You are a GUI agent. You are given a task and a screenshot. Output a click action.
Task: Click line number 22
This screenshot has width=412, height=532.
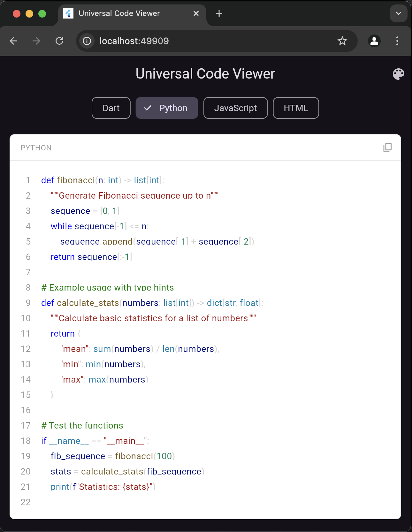pos(26,502)
